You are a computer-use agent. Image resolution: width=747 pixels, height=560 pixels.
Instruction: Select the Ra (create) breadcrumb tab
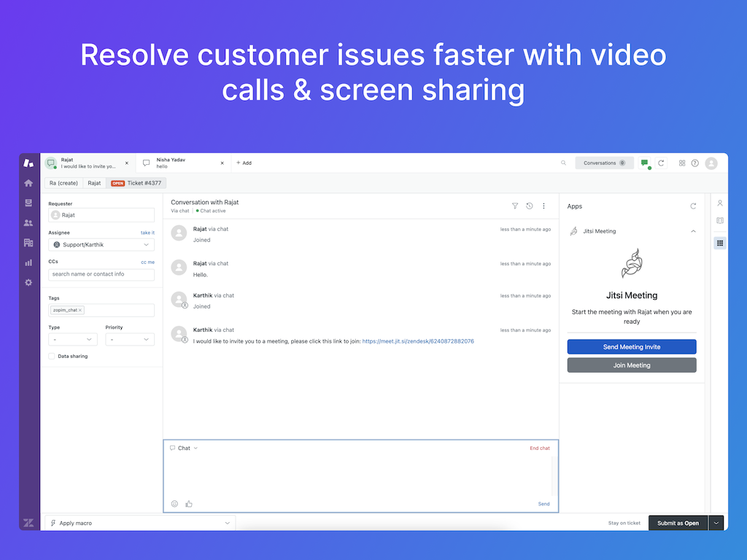click(x=63, y=183)
